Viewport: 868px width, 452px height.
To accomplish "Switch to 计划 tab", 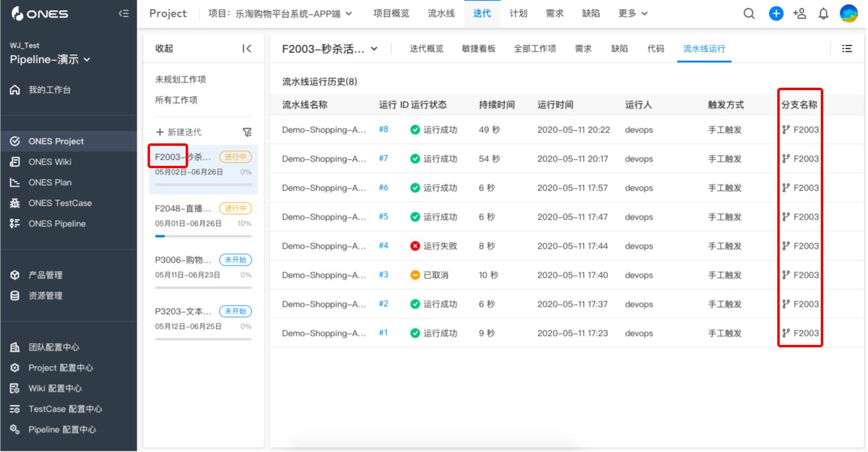I will (518, 13).
